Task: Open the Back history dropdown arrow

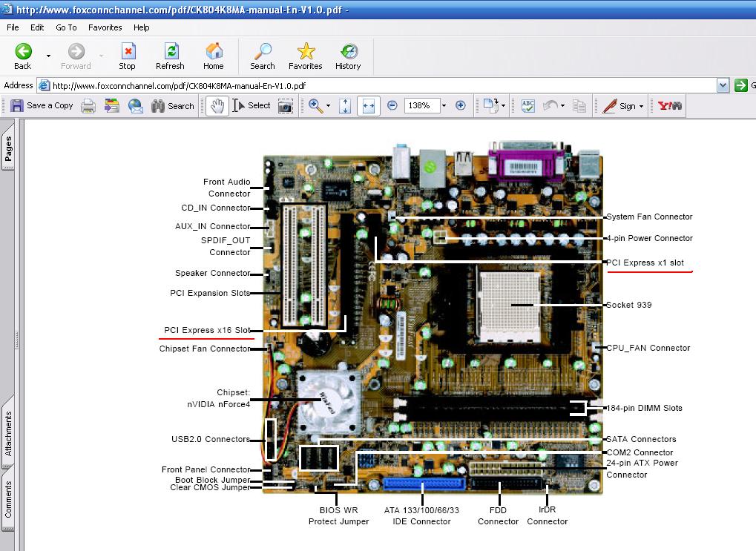Action: point(48,56)
